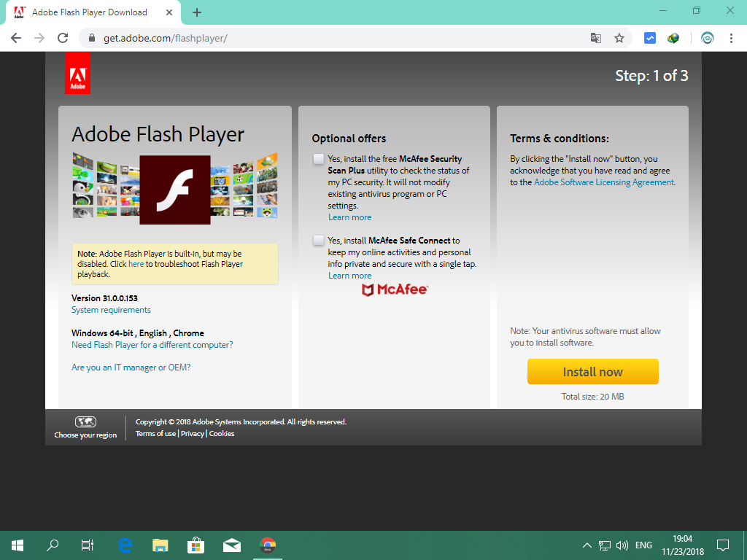
Task: Click the Total size: 20 MB text
Action: (592, 397)
